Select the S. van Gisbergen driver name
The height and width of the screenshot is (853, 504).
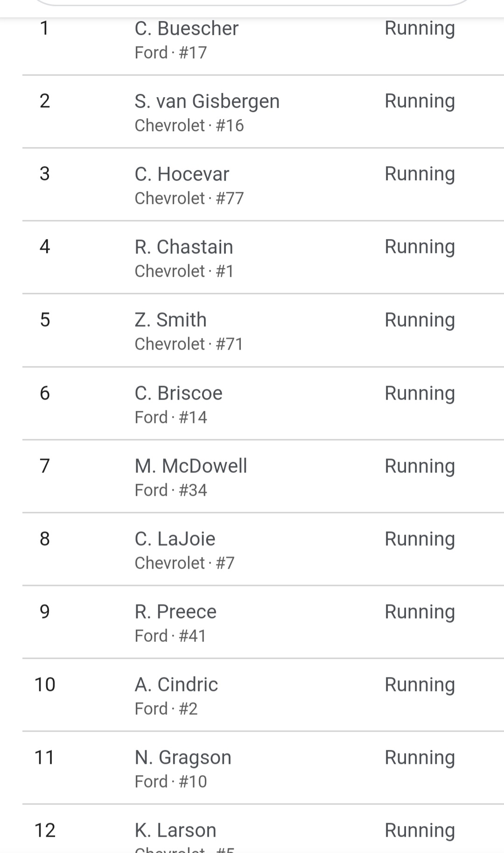tap(207, 101)
